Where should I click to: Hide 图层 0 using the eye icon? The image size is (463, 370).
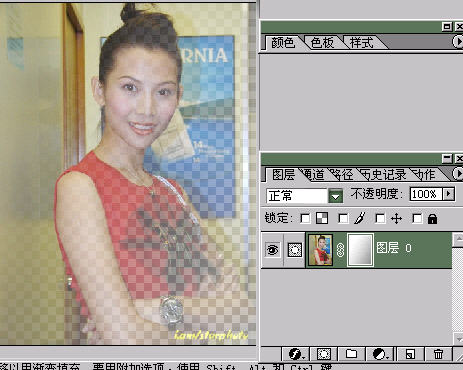272,250
